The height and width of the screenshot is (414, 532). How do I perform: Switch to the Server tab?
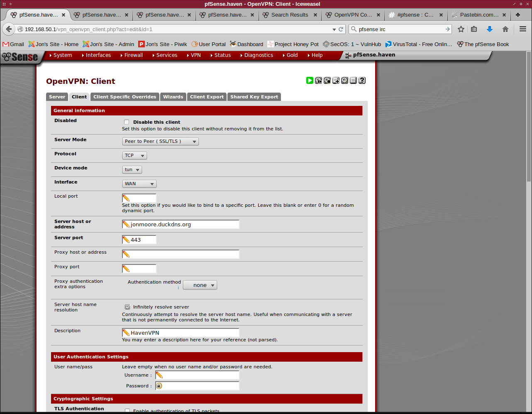pyautogui.click(x=57, y=97)
